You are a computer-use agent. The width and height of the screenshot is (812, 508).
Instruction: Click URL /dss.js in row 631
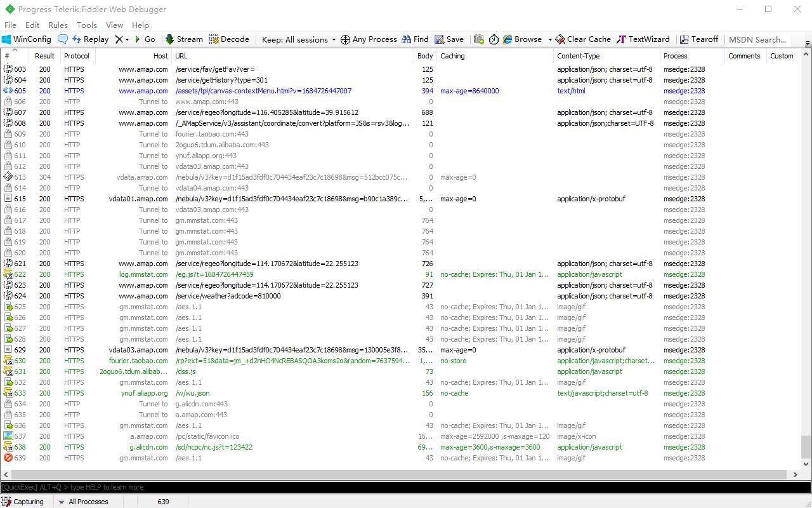pos(185,371)
